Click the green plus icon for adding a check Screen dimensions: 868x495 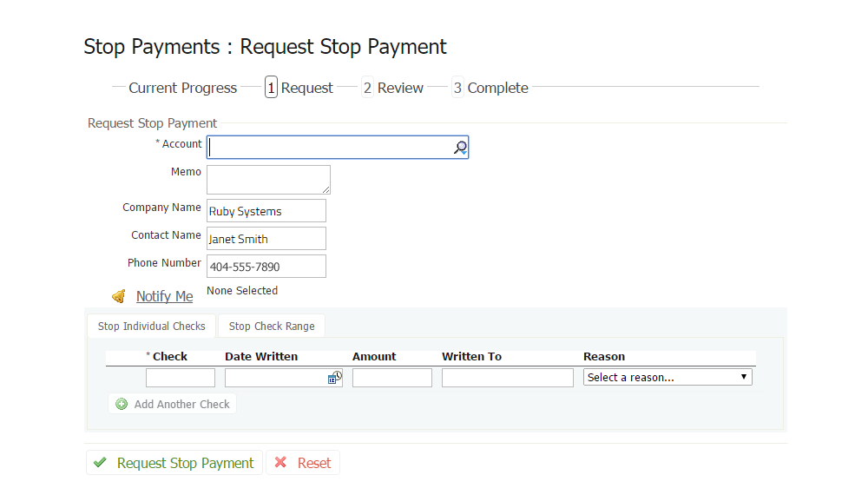click(122, 404)
